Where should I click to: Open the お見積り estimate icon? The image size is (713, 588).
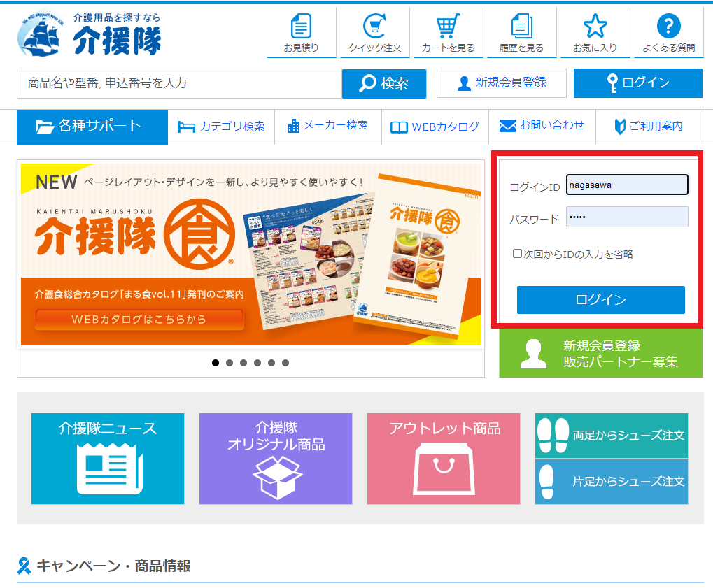pos(301,33)
